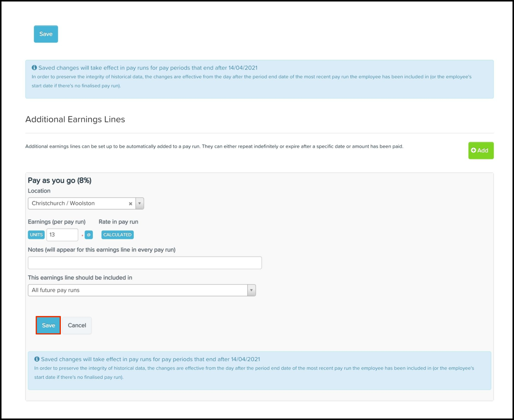Click the CALCULATED rate badge
Screen dimensions: 514x420
pyautogui.click(x=117, y=235)
